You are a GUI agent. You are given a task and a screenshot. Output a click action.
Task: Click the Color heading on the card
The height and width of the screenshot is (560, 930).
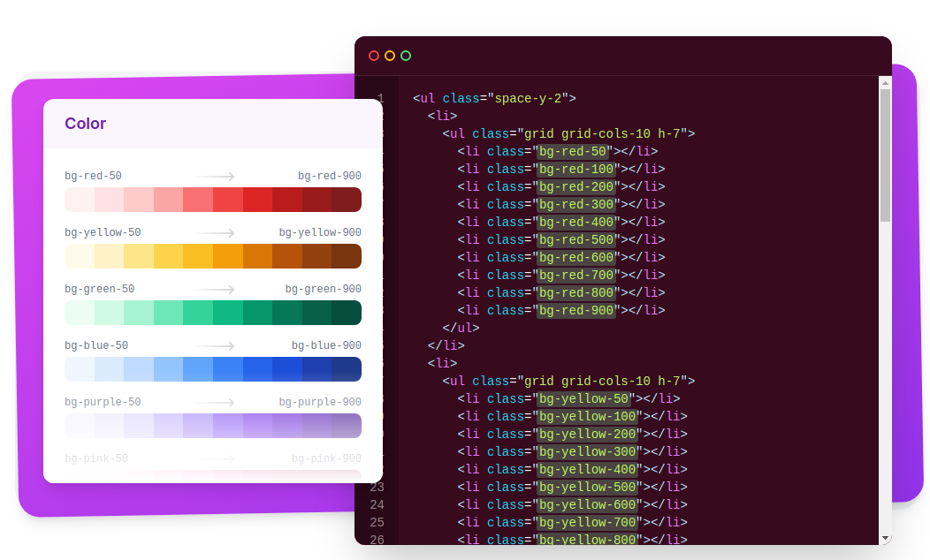(x=86, y=124)
